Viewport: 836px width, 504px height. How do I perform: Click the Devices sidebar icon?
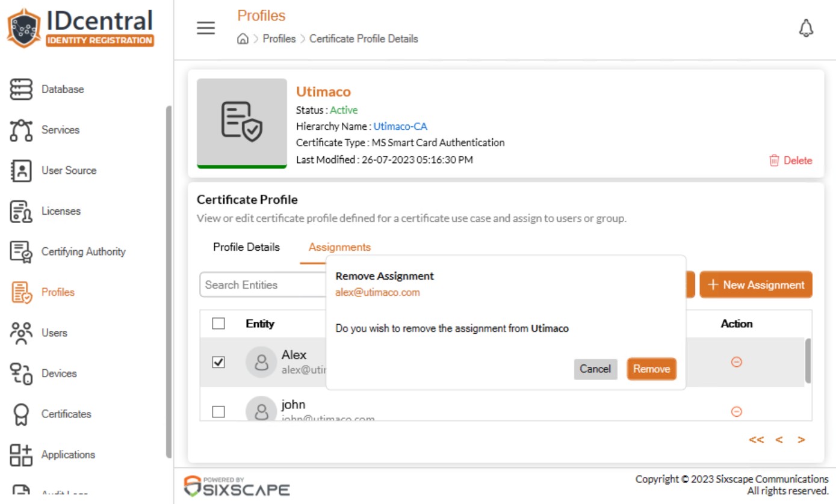pyautogui.click(x=21, y=373)
